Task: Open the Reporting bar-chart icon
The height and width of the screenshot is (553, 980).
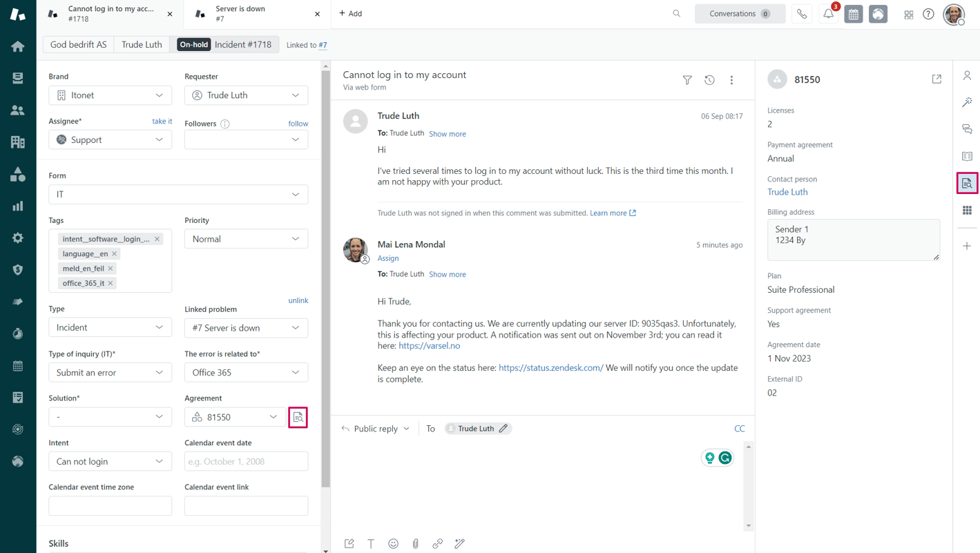Action: tap(17, 206)
